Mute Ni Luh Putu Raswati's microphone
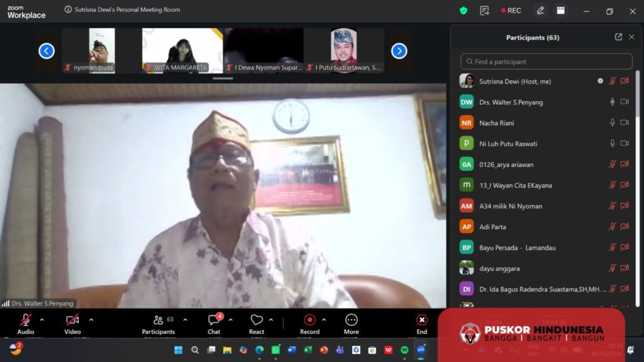Screen dimensions: 644x362 (x=612, y=143)
